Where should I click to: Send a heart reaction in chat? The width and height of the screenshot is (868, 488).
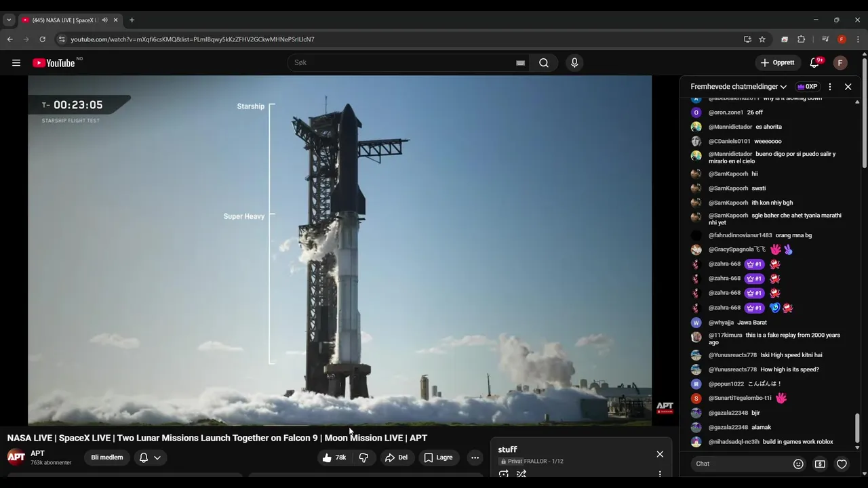(x=842, y=464)
